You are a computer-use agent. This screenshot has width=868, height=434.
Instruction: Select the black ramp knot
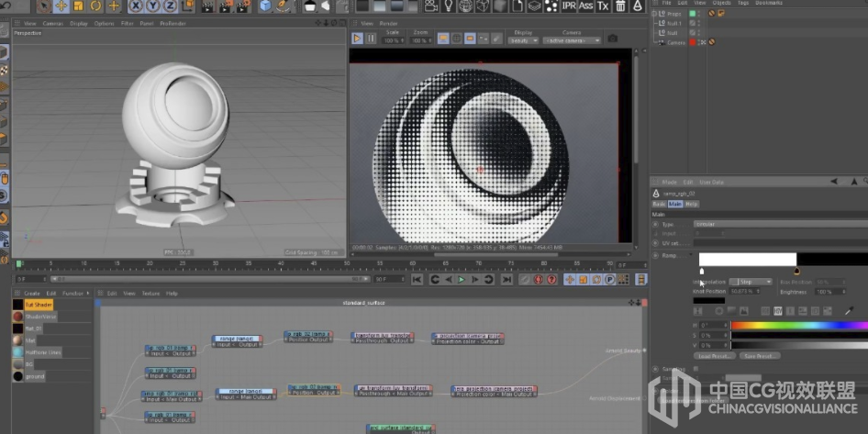coord(796,272)
